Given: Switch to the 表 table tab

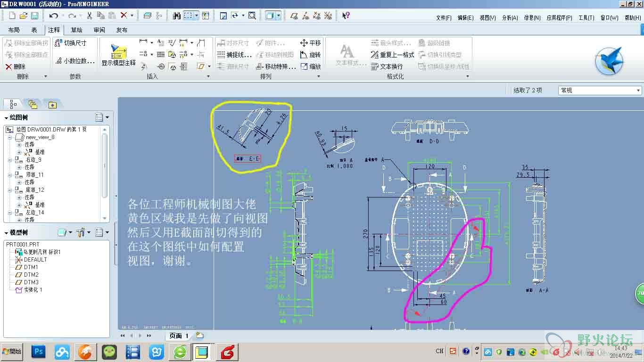Looking at the screenshot, I should (x=34, y=30).
